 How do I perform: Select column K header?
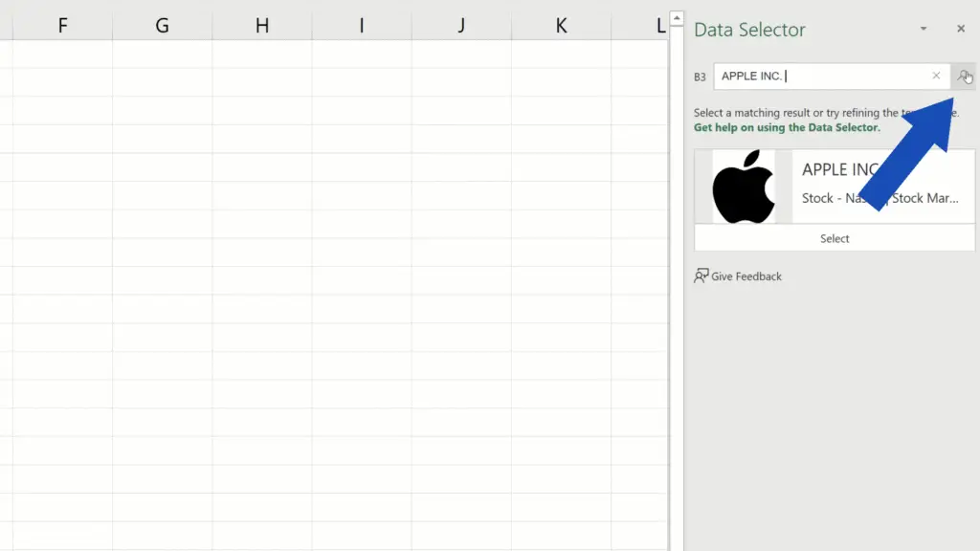click(x=561, y=26)
